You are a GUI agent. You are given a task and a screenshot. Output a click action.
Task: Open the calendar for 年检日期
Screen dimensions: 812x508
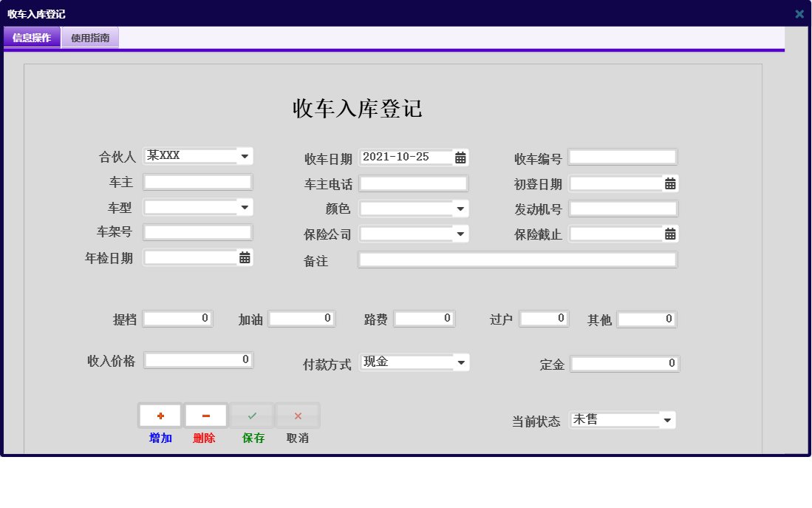[245, 258]
